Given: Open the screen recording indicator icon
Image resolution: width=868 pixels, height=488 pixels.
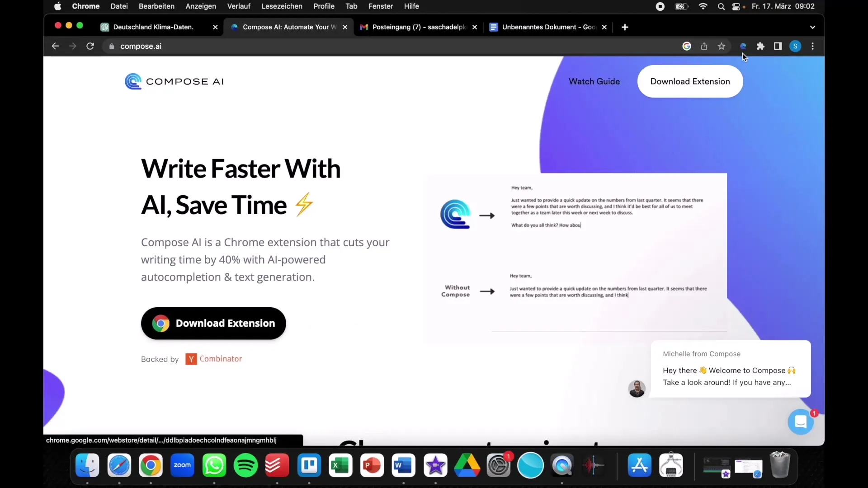Looking at the screenshot, I should click(x=660, y=7).
